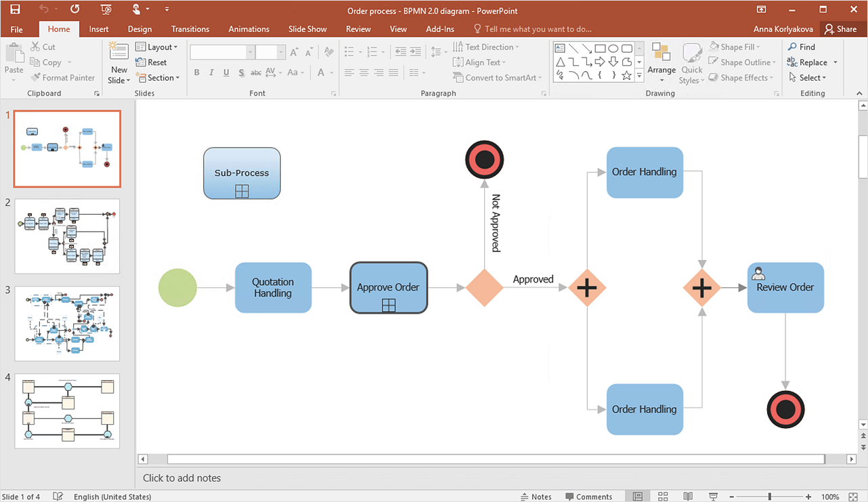Viewport: 868px width, 502px height.
Task: Select the Format Painter
Action: [63, 77]
